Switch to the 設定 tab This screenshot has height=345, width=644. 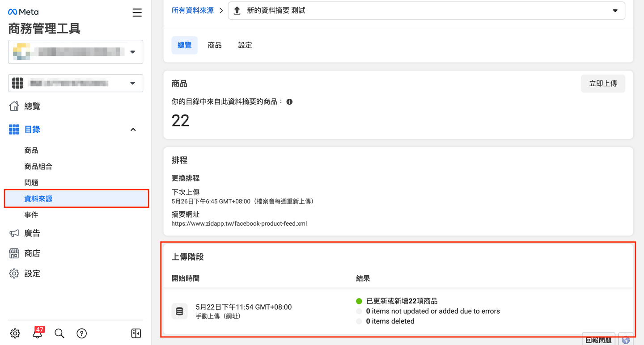(245, 45)
